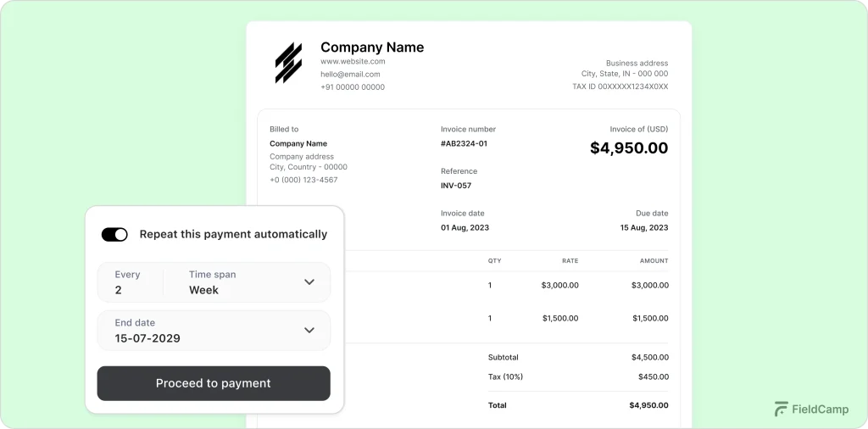Open the End date dropdown chevron
The width and height of the screenshot is (868, 429).
[x=309, y=331]
